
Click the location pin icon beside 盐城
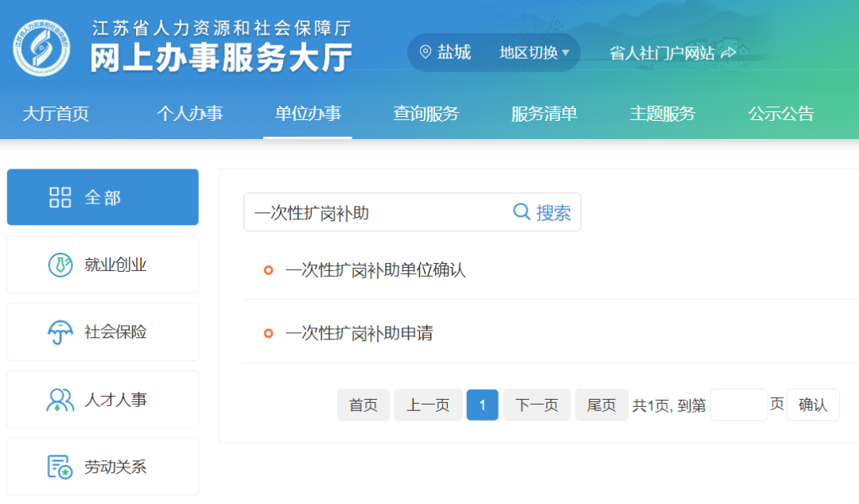pos(425,52)
